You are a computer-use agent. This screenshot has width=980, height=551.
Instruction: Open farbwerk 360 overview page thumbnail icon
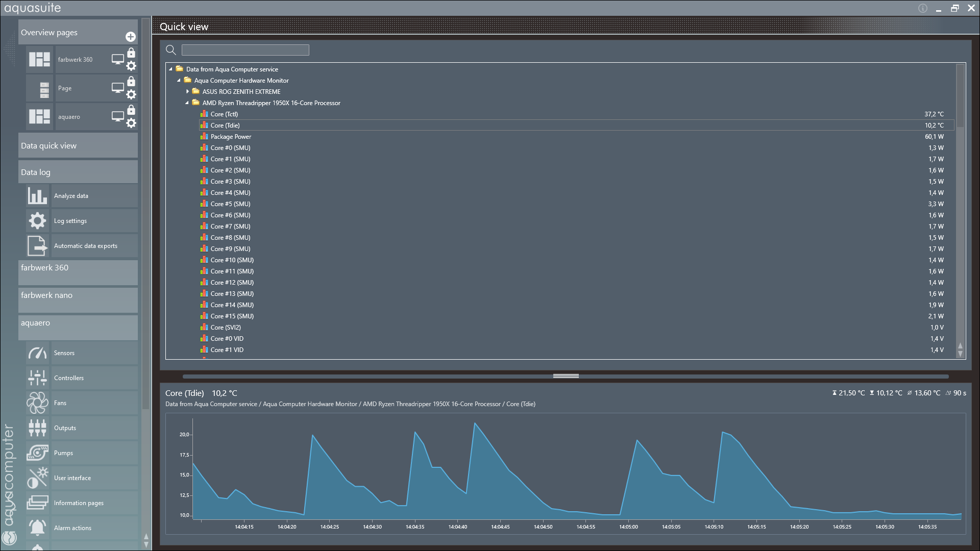tap(39, 60)
